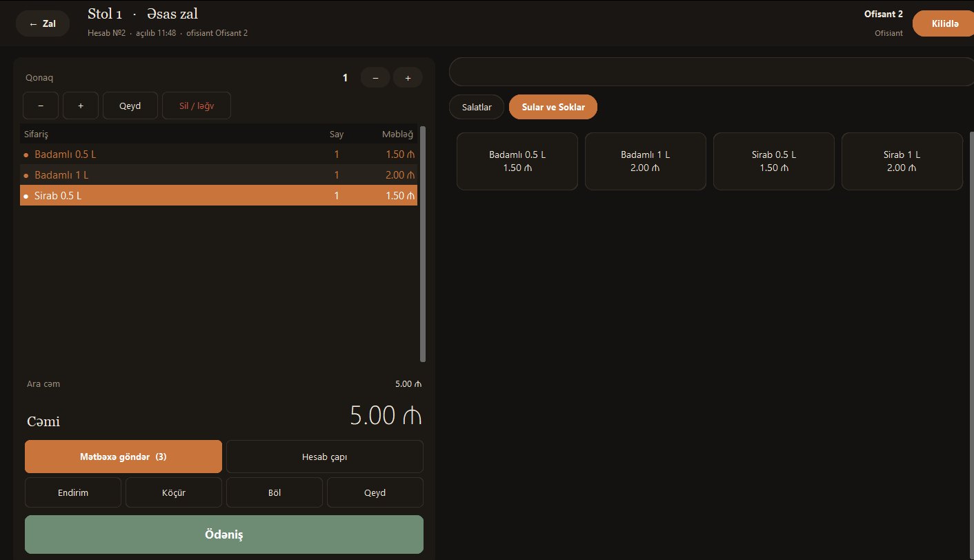This screenshot has height=560, width=974.
Task: Click the Məbləğ column header
Action: 398,134
